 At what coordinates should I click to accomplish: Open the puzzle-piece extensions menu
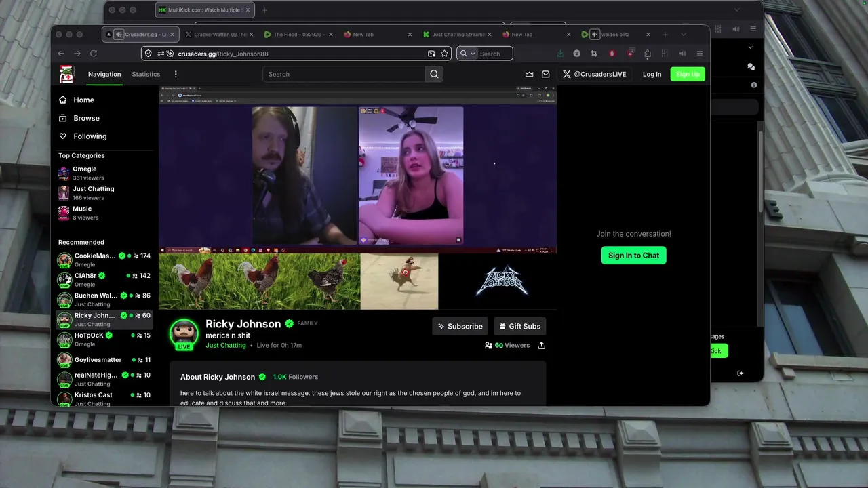click(x=648, y=54)
